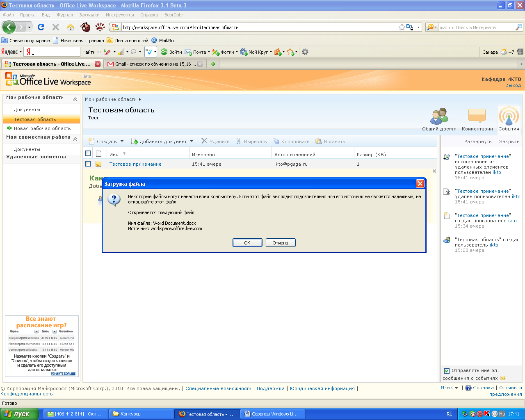Open Удаленные элементы in sidebar

[x=36, y=157]
